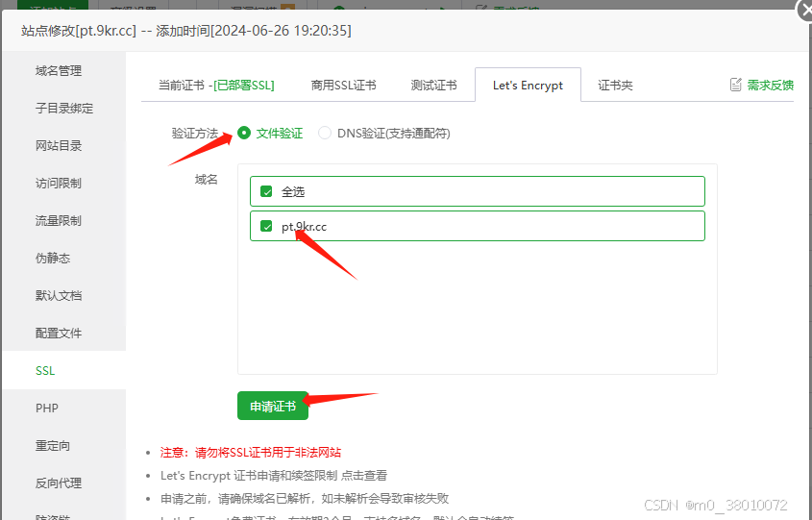Switch to the 测试证书 tab
Image resolution: width=812 pixels, height=520 pixels.
point(434,85)
